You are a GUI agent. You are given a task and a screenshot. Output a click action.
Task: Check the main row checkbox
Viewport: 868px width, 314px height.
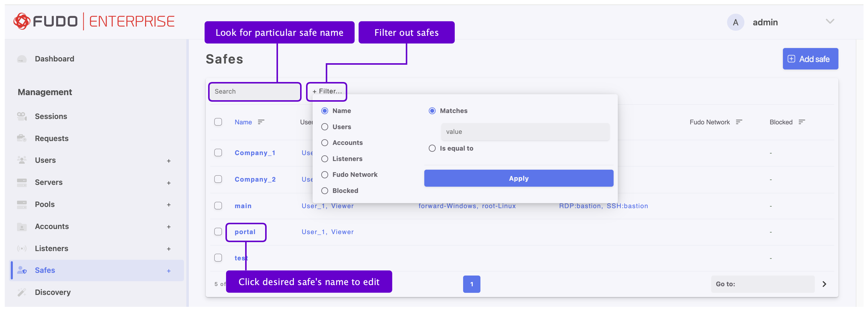[x=218, y=206]
